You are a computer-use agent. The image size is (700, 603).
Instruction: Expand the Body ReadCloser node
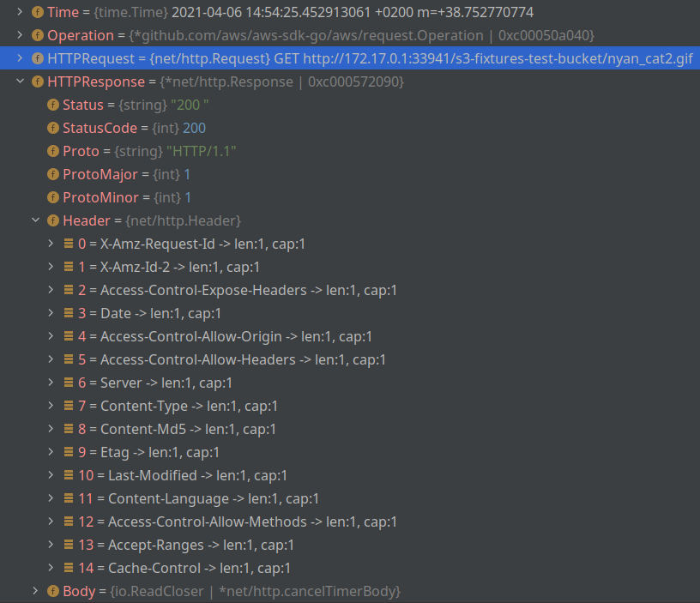coord(35,591)
